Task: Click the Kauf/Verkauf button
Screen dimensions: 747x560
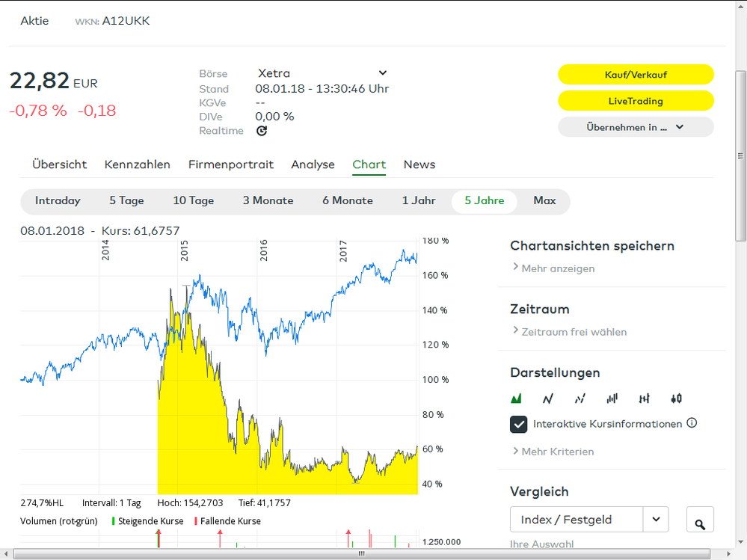Action: click(636, 75)
